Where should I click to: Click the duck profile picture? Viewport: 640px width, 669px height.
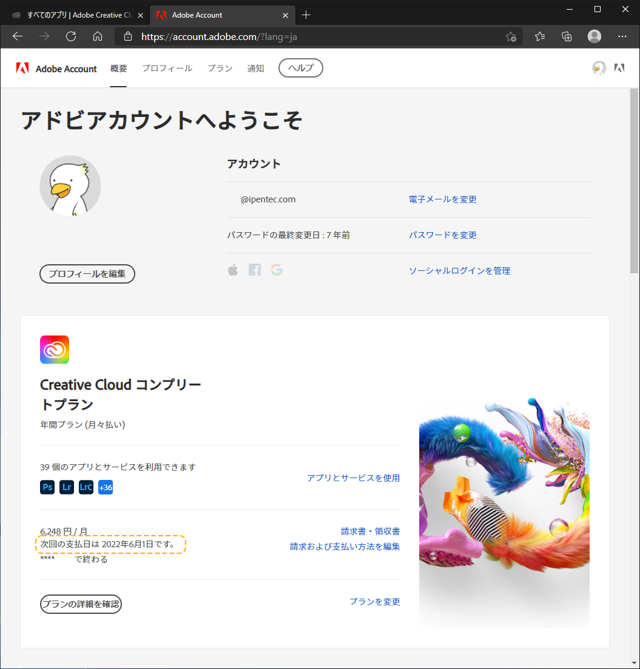coord(70,186)
